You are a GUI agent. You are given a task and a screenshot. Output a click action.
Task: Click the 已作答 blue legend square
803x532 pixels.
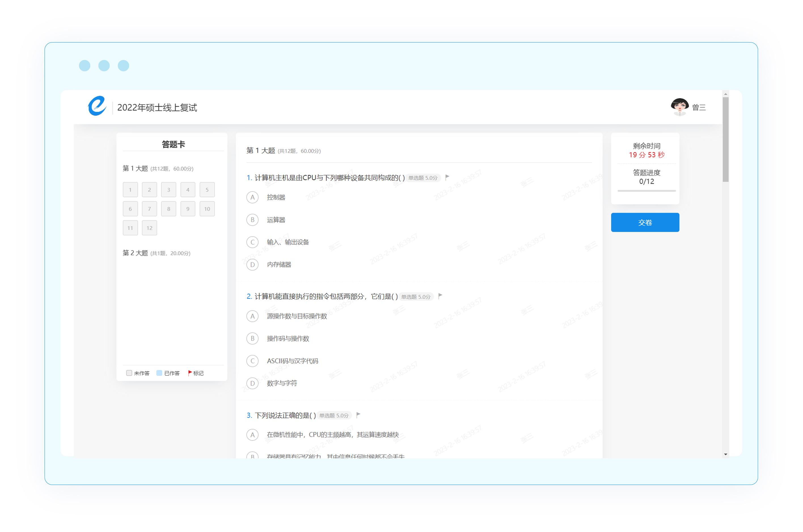[x=159, y=373]
